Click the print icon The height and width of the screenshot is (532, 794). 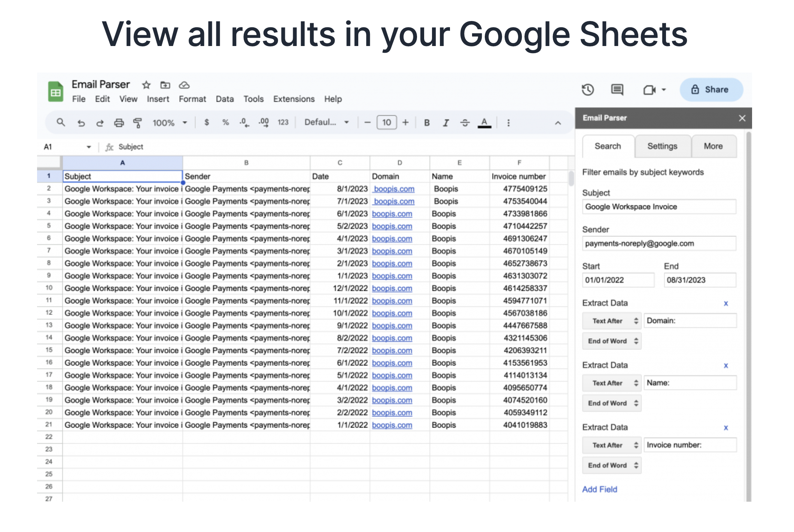click(119, 123)
